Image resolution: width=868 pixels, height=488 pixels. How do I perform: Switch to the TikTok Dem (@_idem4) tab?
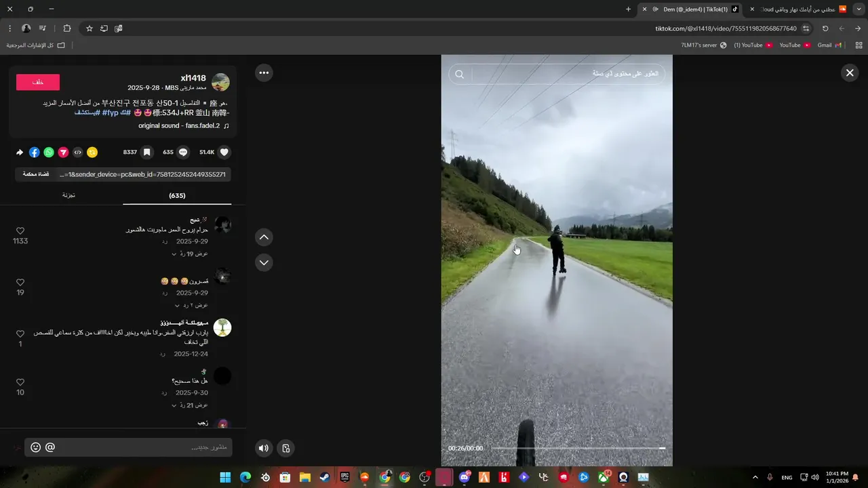pyautogui.click(x=690, y=9)
